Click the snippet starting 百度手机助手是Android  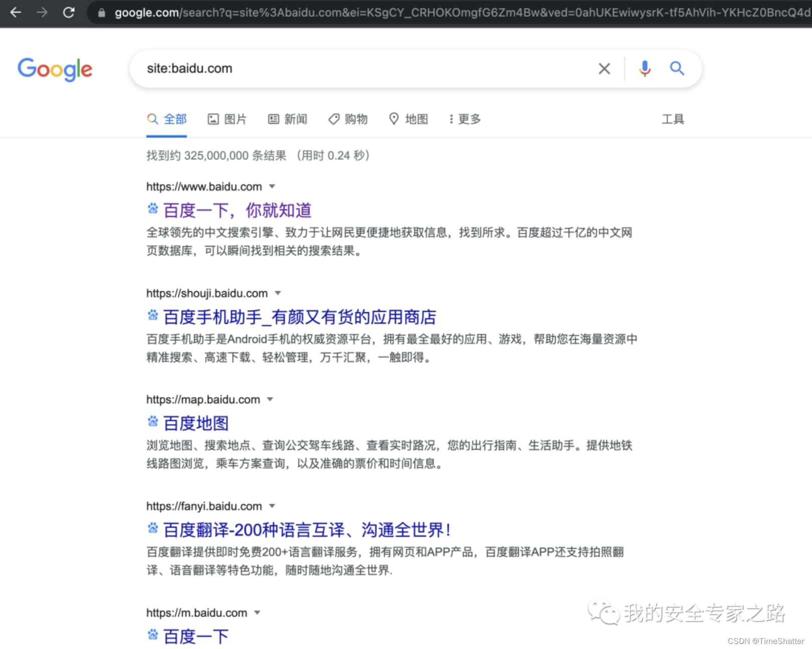[x=392, y=348]
